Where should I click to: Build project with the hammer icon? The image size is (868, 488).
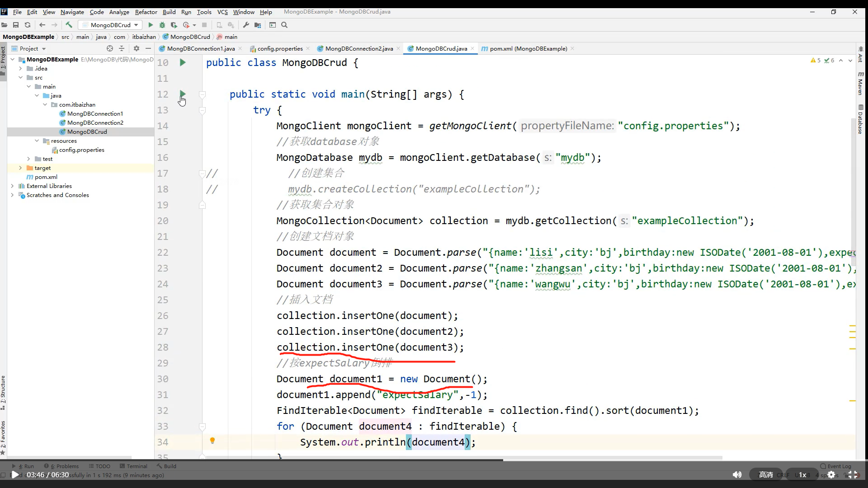[x=69, y=25]
